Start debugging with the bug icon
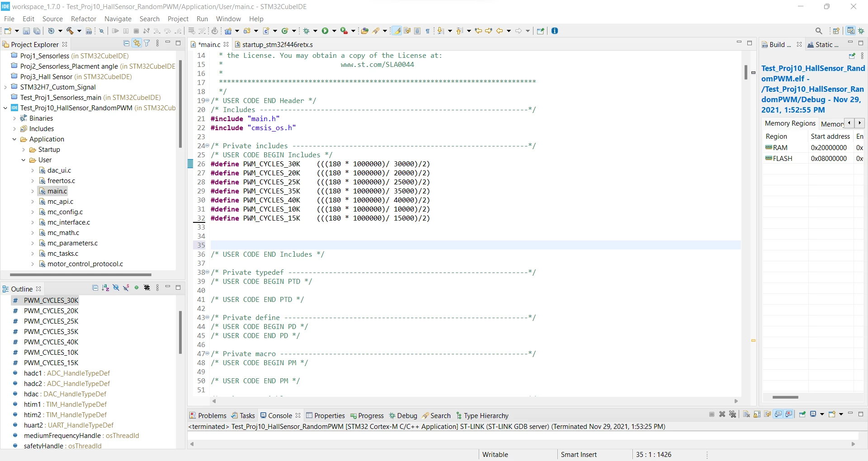868x461 pixels. point(307,31)
